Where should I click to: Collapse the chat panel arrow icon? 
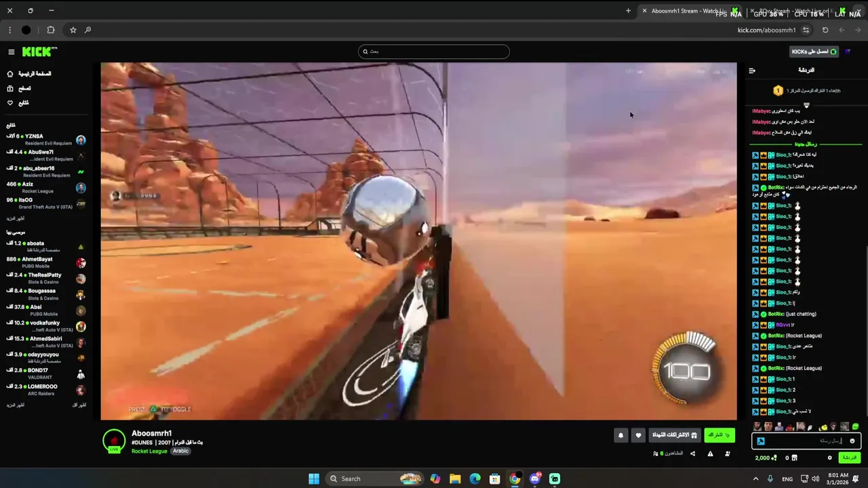point(752,70)
